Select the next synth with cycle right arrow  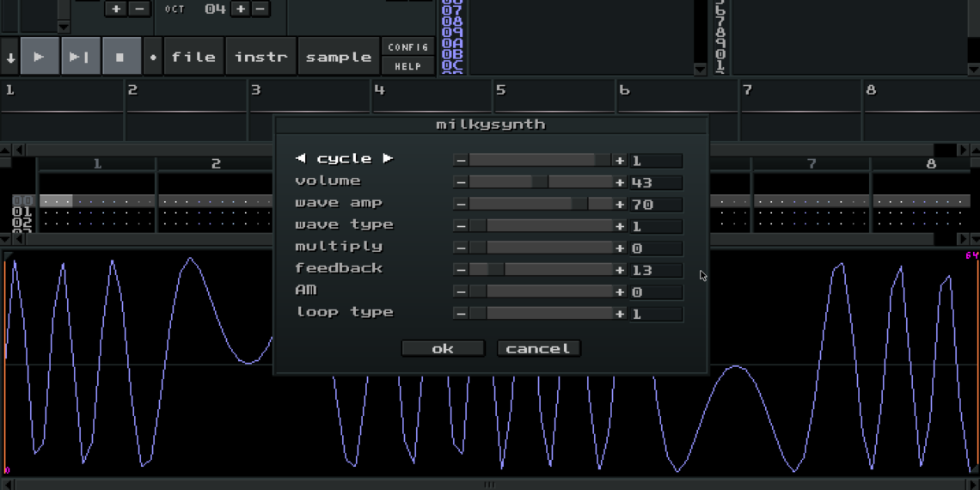tap(388, 158)
